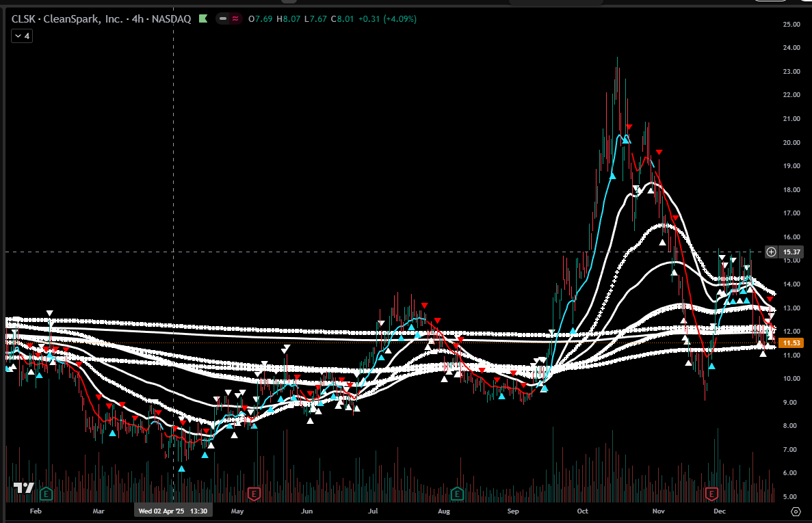The width and height of the screenshot is (812, 523).
Task: Click the low value L7.67
Action: coord(315,18)
